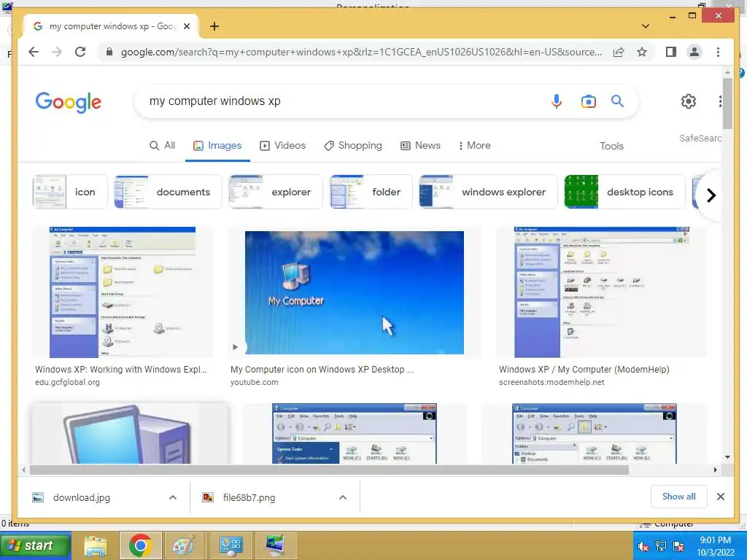Start voice search with the microphone icon
The image size is (747, 560).
(557, 101)
